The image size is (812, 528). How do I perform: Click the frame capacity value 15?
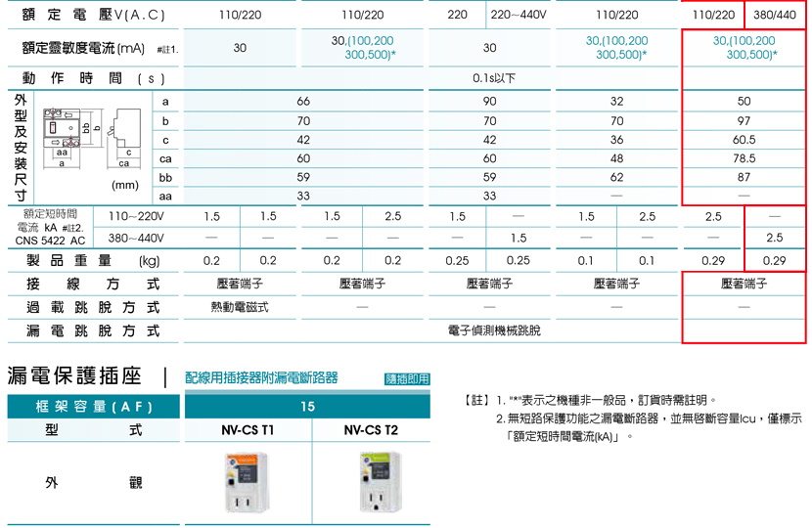pos(307,407)
